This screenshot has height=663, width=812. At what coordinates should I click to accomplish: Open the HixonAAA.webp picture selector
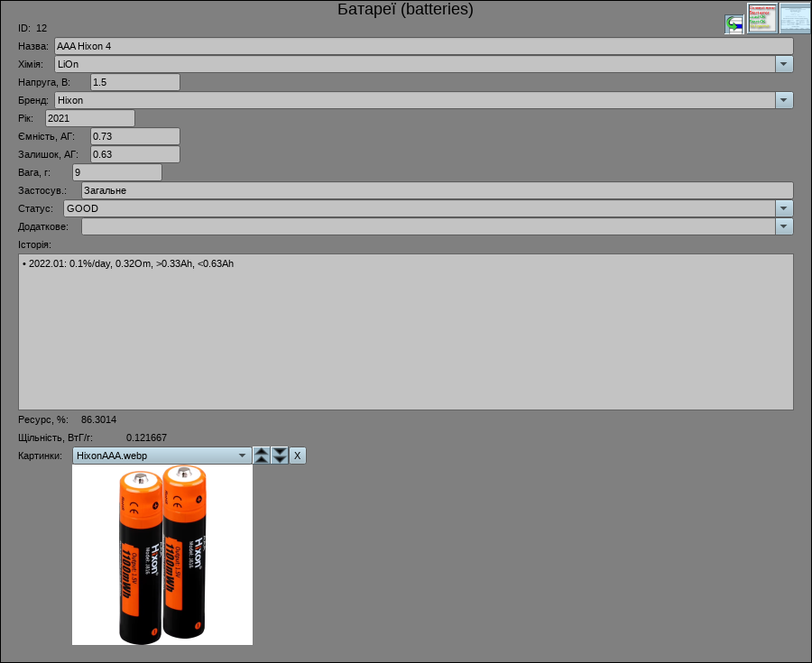(x=161, y=456)
